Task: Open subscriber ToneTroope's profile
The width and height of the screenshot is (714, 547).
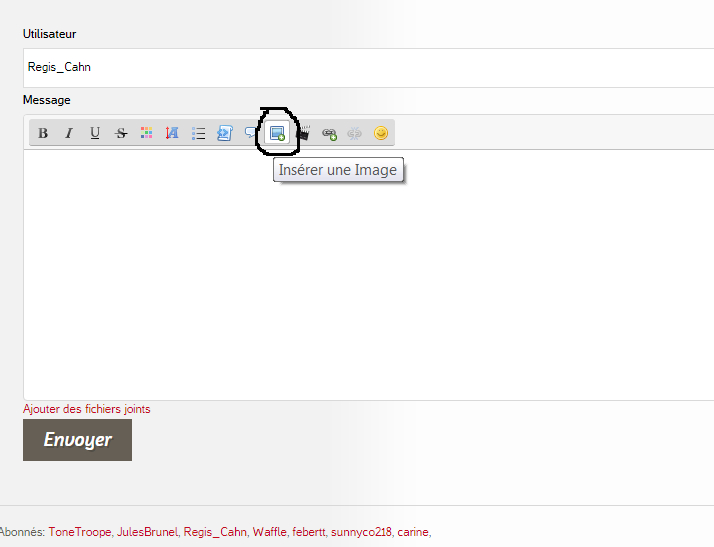Action: click(x=80, y=532)
